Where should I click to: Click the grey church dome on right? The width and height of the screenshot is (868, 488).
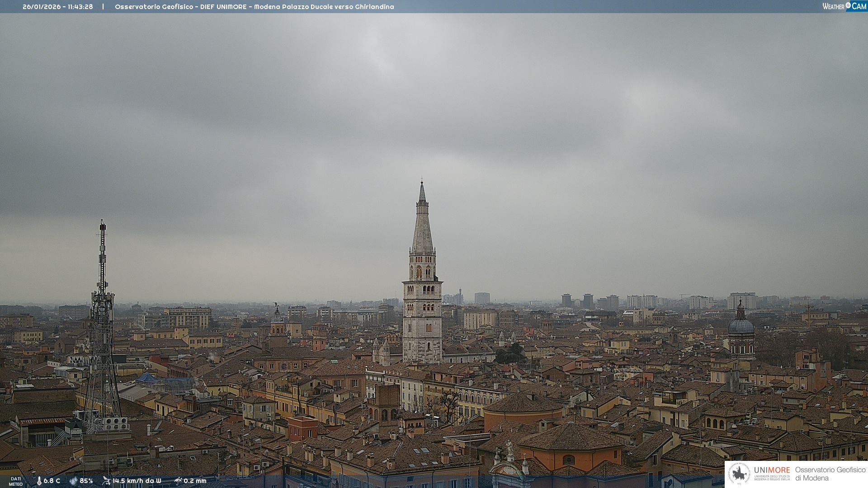point(741,325)
